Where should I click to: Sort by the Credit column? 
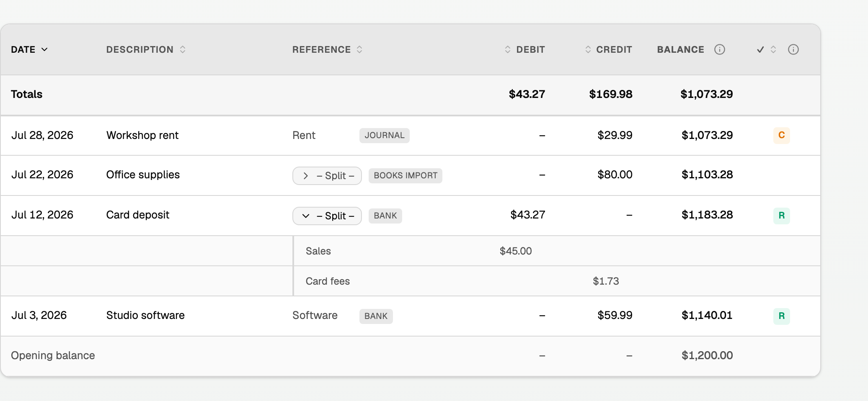coord(608,49)
